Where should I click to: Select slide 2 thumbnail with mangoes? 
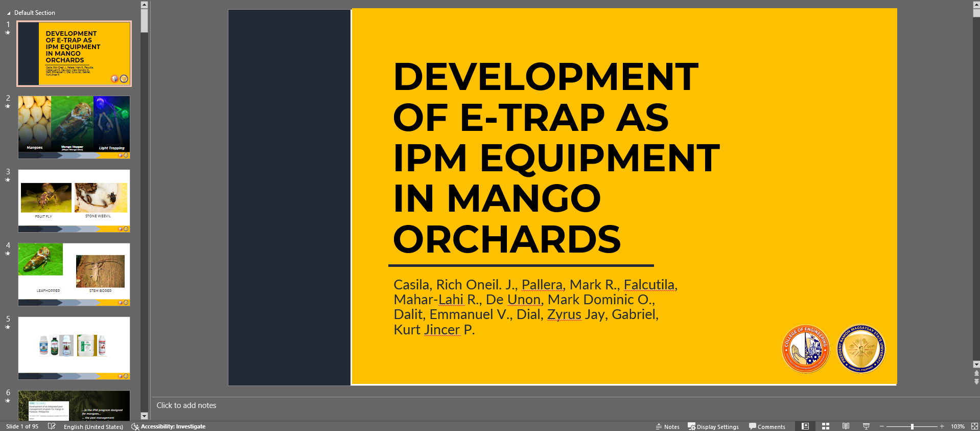(74, 127)
